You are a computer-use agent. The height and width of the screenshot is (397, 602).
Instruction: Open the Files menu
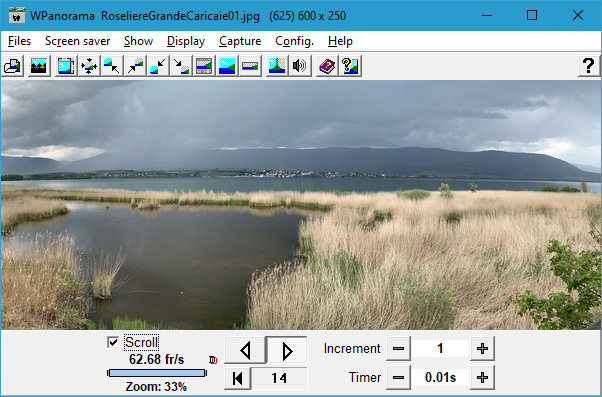19,41
